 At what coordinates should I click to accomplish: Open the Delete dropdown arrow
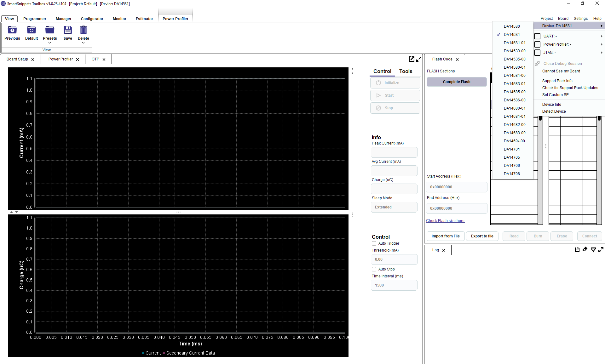pos(84,43)
